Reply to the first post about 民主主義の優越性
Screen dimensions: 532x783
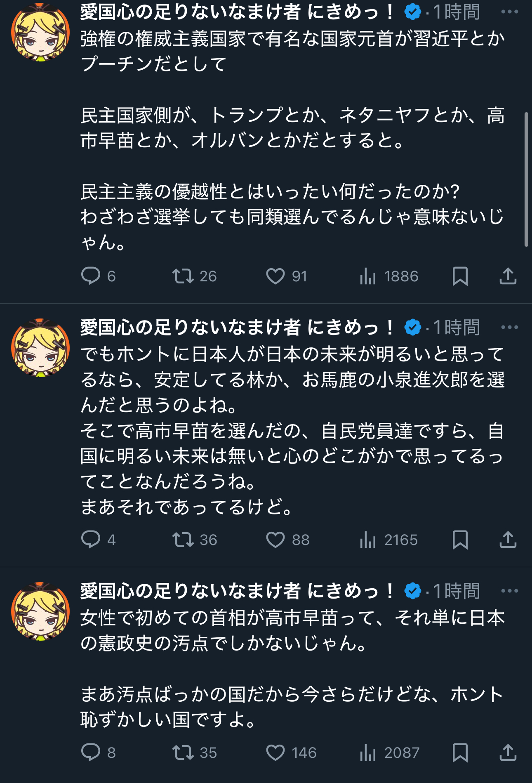point(91,276)
